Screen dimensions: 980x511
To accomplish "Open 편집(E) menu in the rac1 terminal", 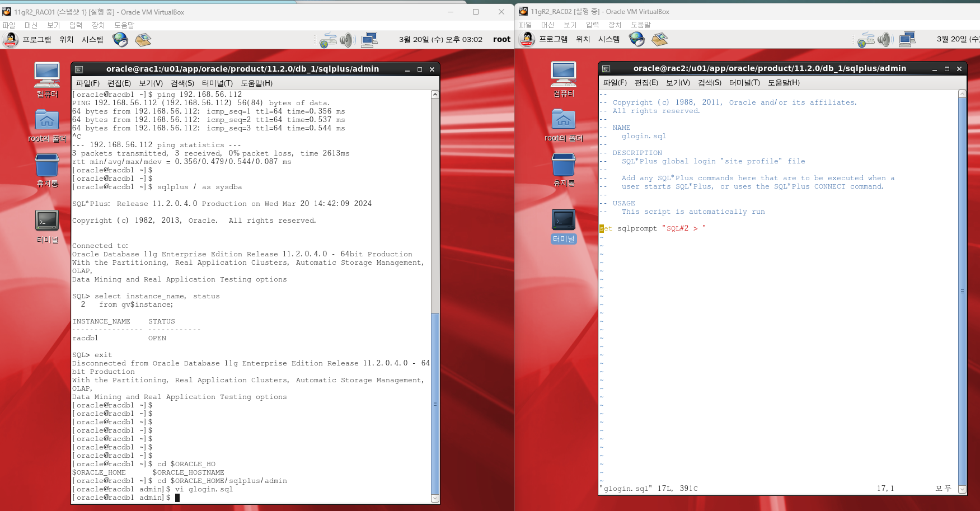I will pyautogui.click(x=119, y=83).
